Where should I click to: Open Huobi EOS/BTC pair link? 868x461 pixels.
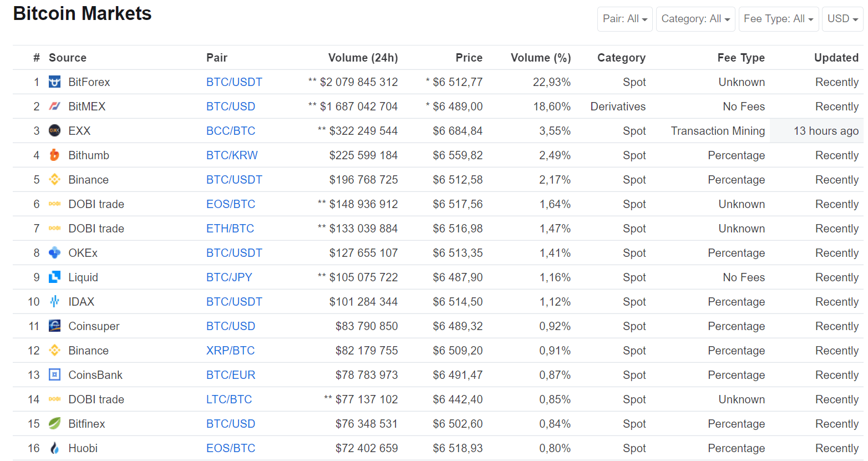231,448
